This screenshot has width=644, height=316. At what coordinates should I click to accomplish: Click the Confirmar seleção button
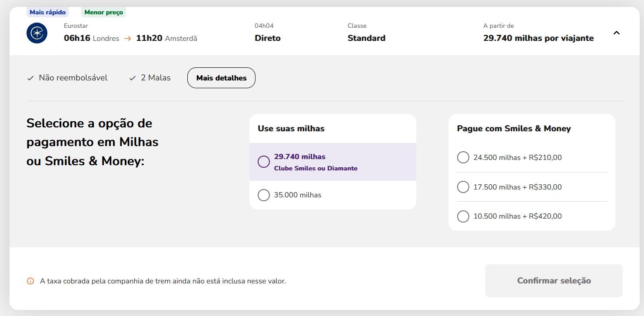(x=554, y=281)
